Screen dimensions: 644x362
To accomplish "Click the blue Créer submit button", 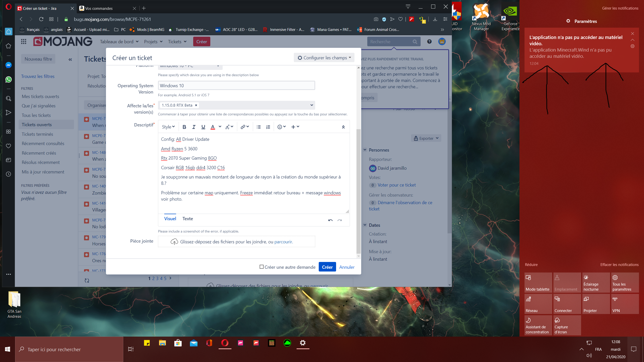I will tap(327, 267).
